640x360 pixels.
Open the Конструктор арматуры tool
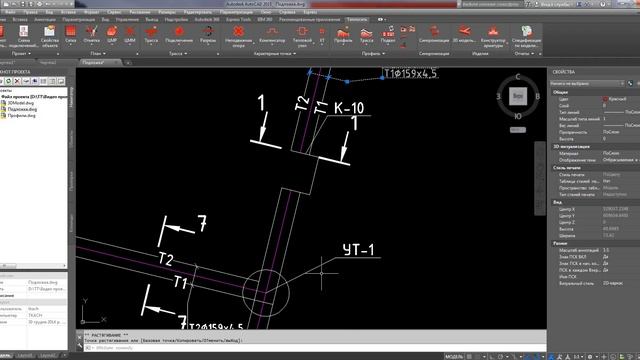pyautogui.click(x=493, y=36)
